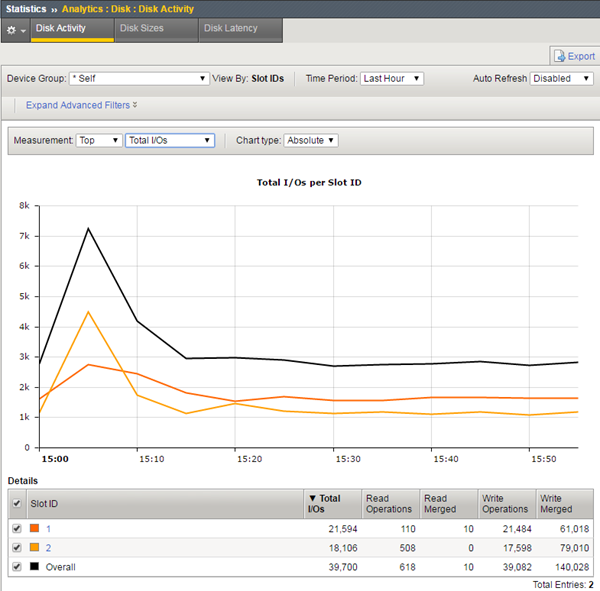
Task: Open the Measurement Top dropdown
Action: click(x=99, y=141)
